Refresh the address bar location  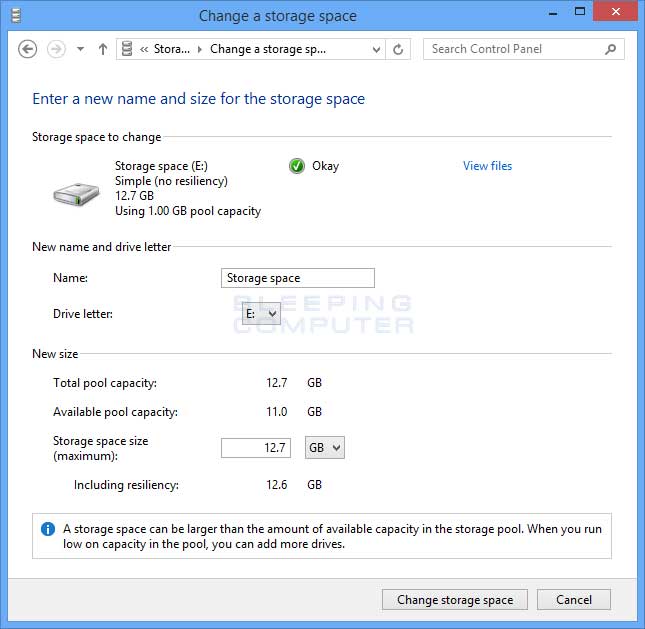coord(398,49)
